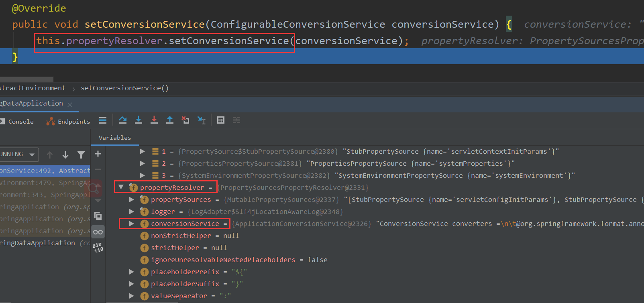Toggle the show watches glasses icon
The image size is (644, 303).
point(98,232)
